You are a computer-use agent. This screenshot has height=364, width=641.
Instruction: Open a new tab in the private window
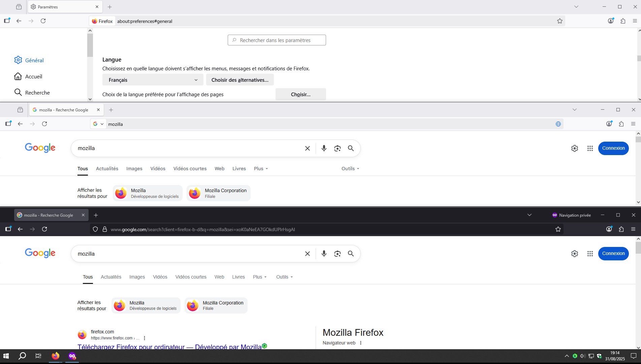[96, 215]
